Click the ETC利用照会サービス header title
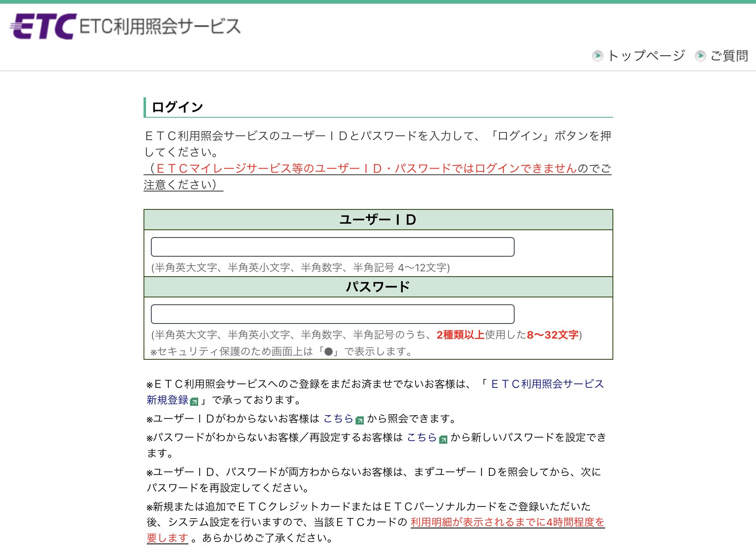Image resolution: width=756 pixels, height=550 pixels. pos(160,26)
